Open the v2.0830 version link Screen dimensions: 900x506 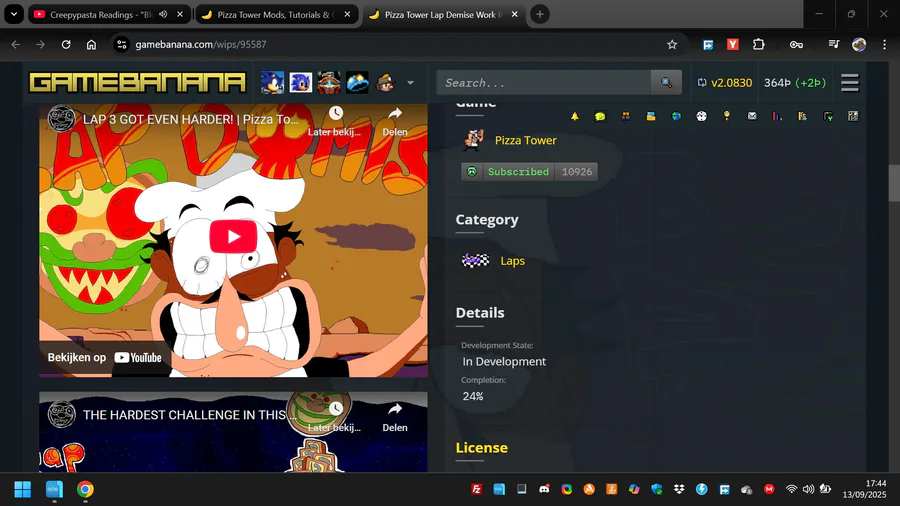(x=724, y=83)
